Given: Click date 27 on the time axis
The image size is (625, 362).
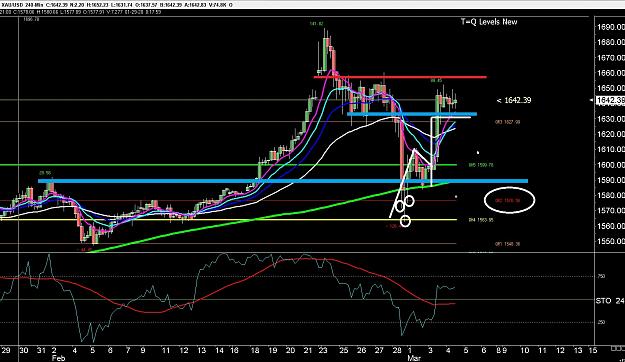Looking at the screenshot, I should click(x=379, y=350).
